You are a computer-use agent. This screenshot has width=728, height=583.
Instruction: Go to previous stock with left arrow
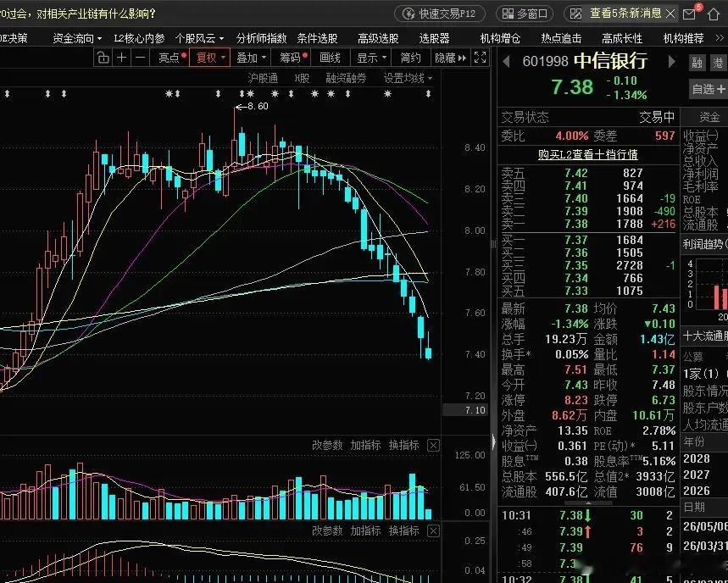click(x=507, y=61)
